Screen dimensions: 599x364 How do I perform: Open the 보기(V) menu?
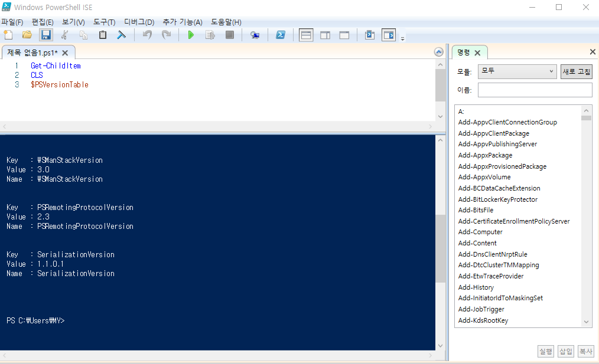(73, 22)
